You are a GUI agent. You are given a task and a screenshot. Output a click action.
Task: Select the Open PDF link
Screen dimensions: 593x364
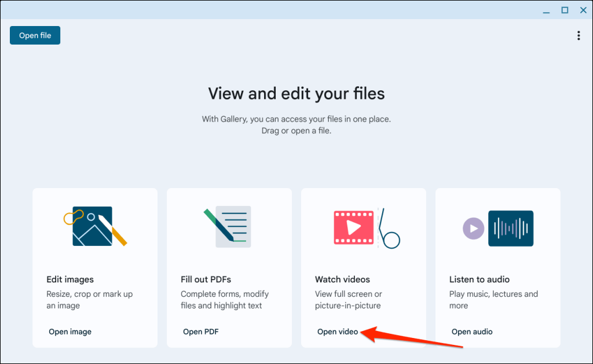click(x=200, y=332)
